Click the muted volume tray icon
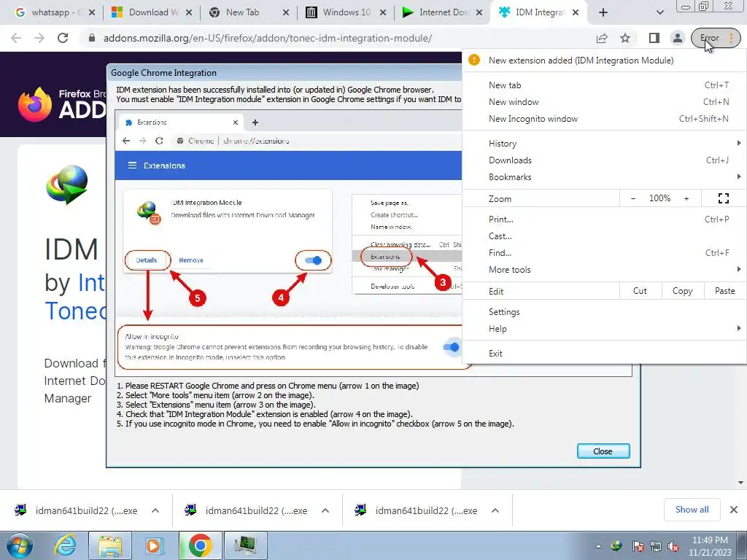747x560 pixels. coord(673,546)
